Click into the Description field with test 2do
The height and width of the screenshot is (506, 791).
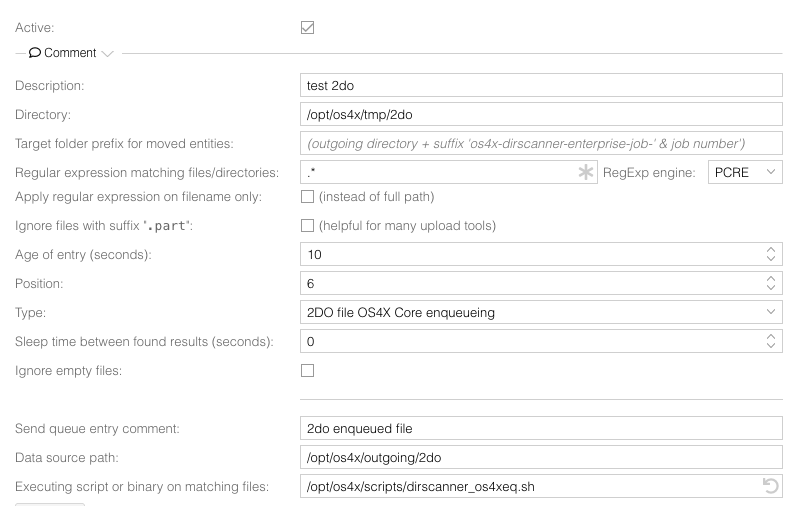[x=541, y=85]
